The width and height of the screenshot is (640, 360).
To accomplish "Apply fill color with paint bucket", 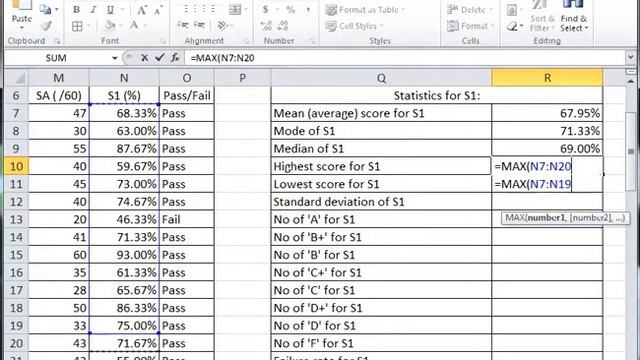I will tap(110, 26).
